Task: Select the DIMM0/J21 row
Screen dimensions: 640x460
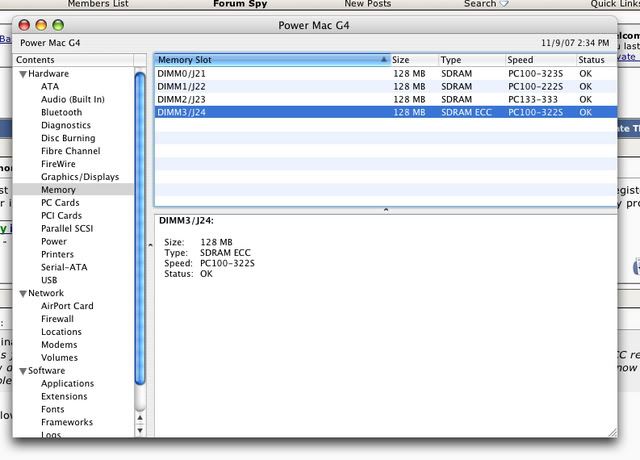Action: point(386,74)
